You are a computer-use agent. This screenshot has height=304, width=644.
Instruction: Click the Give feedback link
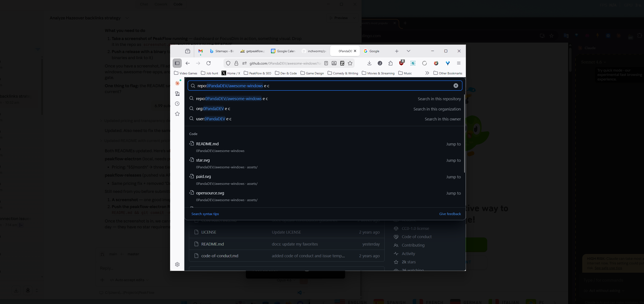click(450, 214)
